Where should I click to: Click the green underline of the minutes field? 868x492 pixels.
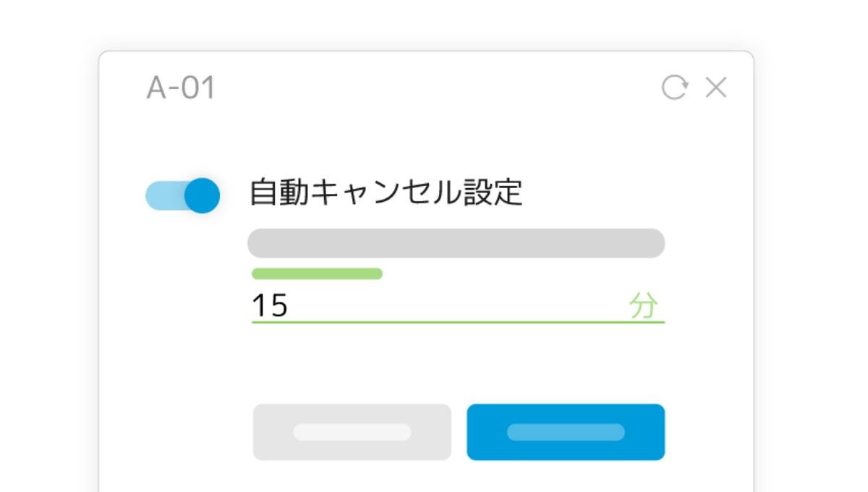pos(458,321)
